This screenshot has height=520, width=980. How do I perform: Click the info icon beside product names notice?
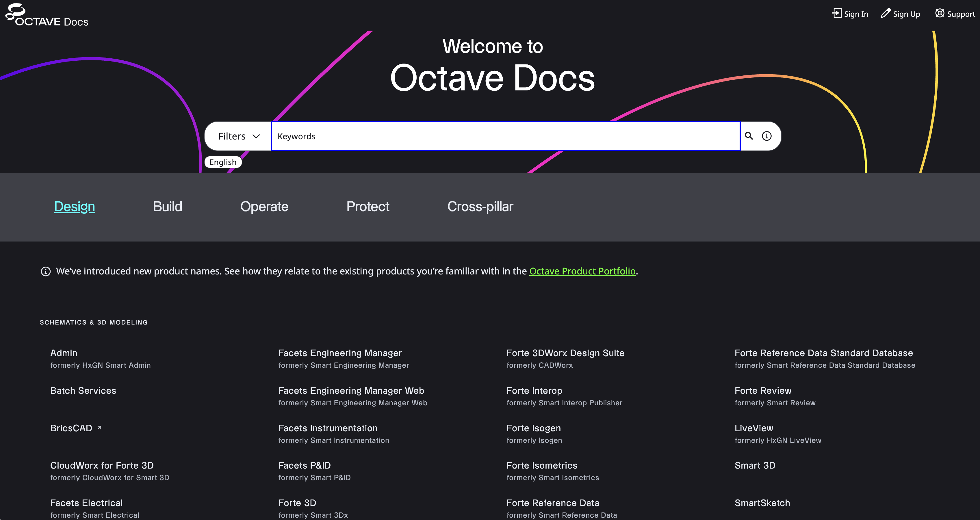[x=46, y=271]
